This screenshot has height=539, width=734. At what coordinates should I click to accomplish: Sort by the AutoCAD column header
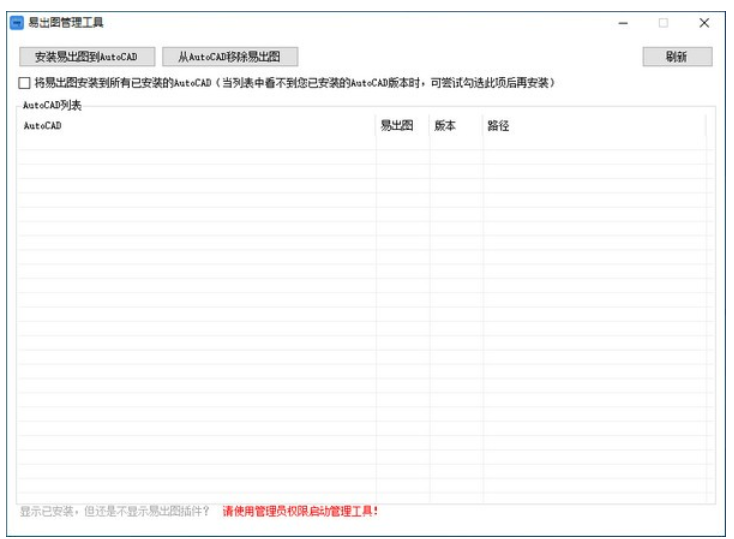pyautogui.click(x=197, y=126)
